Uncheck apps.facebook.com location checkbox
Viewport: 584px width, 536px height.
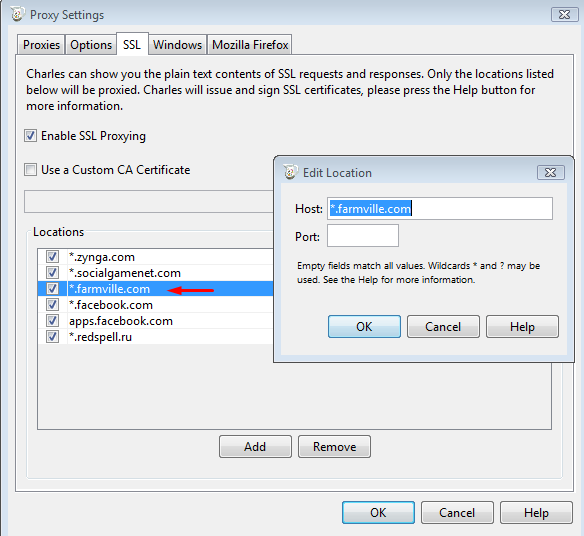pyautogui.click(x=52, y=321)
